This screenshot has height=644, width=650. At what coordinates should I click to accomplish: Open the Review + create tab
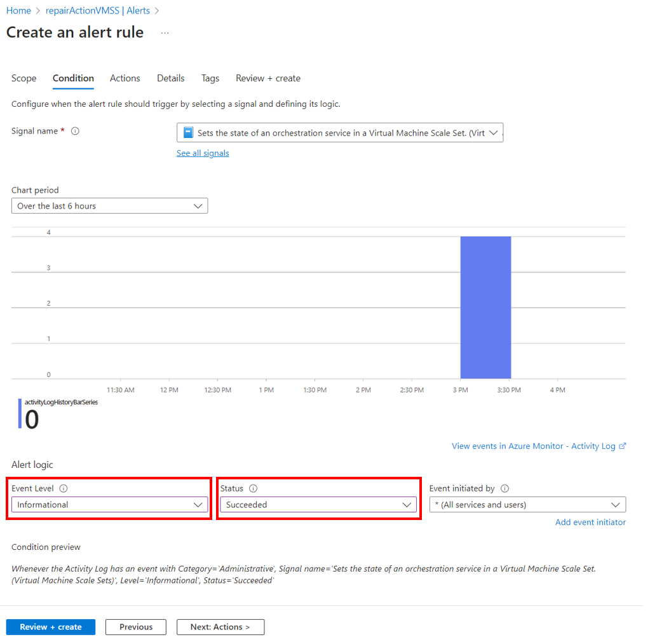267,78
